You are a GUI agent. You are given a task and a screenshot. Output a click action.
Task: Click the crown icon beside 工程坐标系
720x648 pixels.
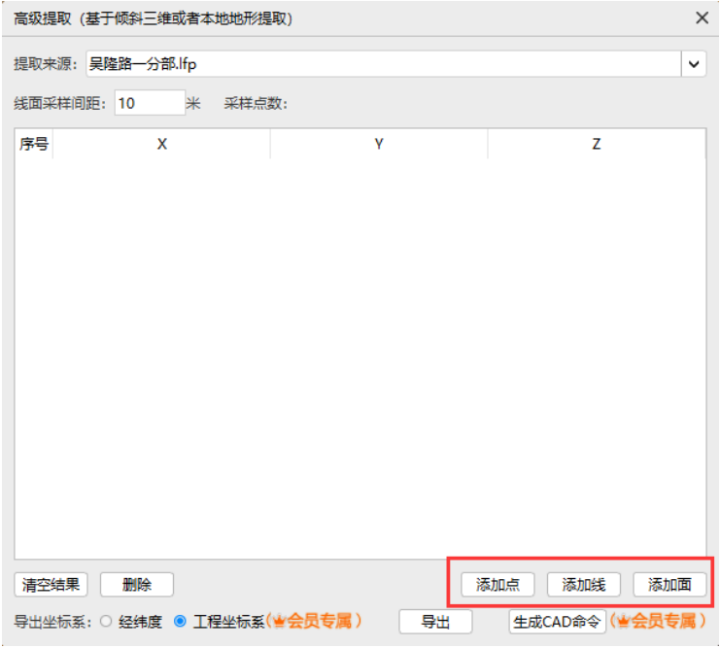click(x=279, y=621)
